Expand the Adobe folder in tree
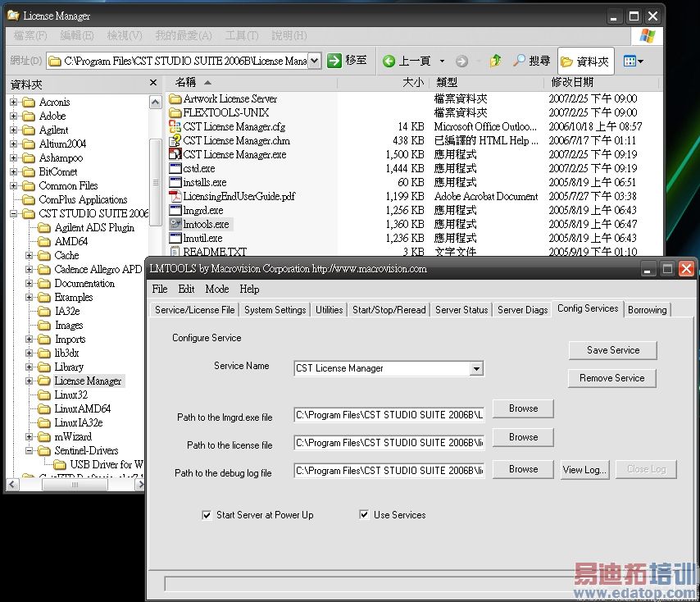The height and width of the screenshot is (602, 700). point(13,116)
